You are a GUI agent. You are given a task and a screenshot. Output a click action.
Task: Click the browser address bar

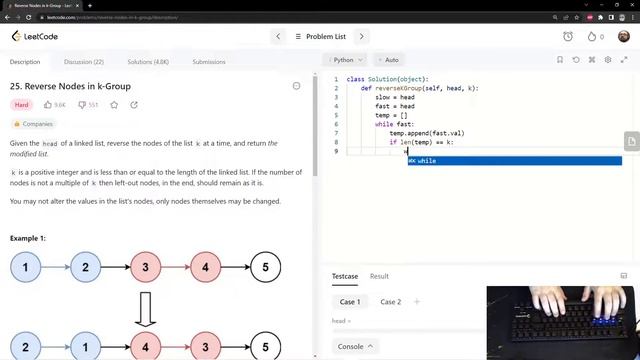click(294, 18)
